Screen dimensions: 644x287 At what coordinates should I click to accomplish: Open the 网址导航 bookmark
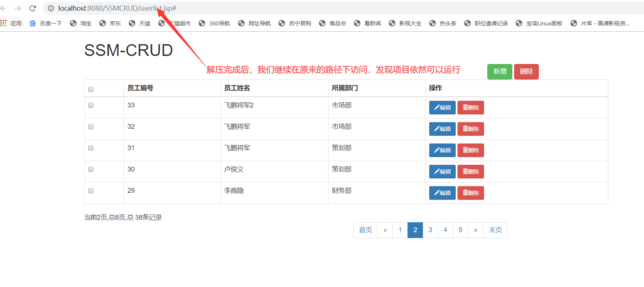coord(254,23)
